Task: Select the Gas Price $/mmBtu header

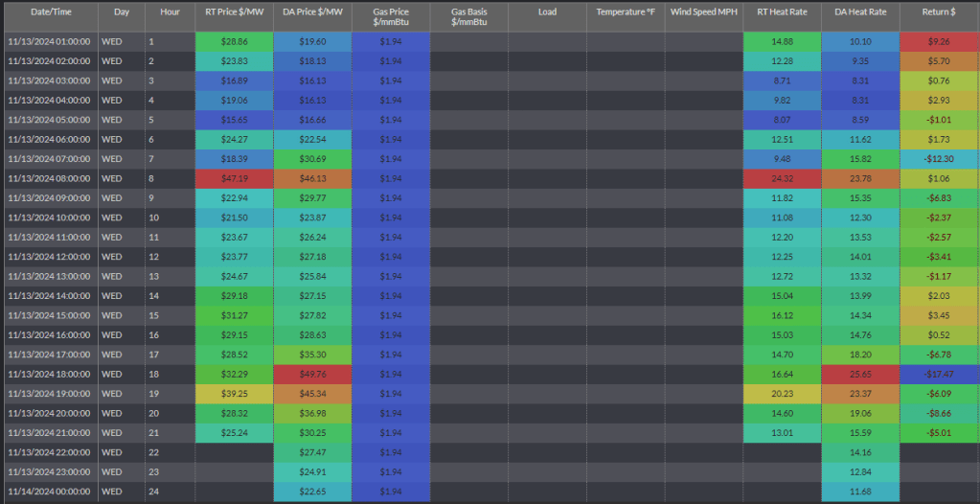Action: coord(390,16)
